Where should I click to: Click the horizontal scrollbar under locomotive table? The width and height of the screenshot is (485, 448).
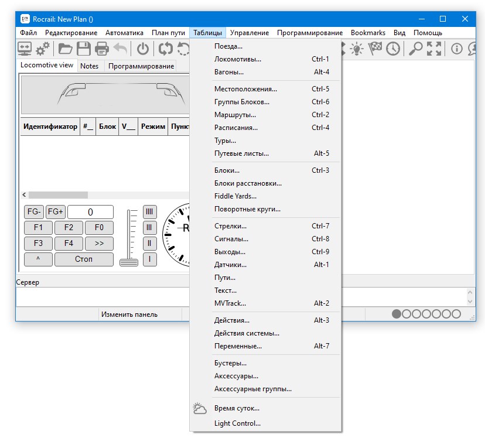pyautogui.click(x=59, y=195)
